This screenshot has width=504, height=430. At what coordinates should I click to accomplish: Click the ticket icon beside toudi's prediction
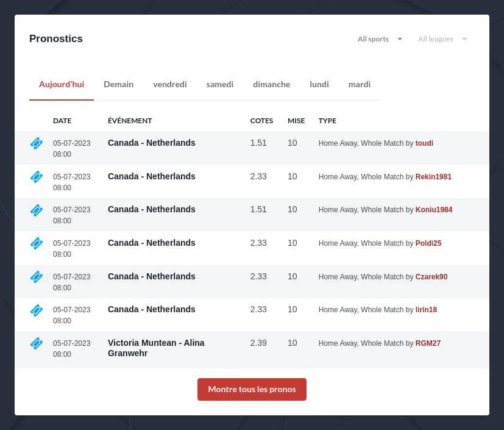pos(37,143)
